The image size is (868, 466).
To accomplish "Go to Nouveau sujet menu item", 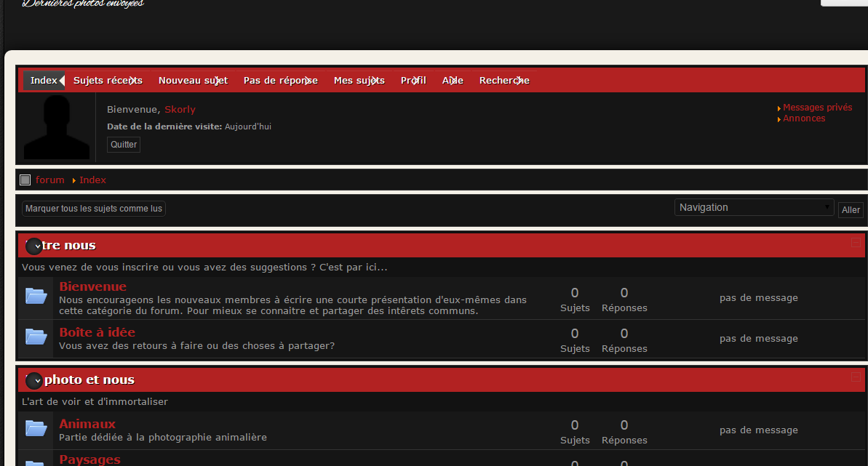I will point(193,81).
